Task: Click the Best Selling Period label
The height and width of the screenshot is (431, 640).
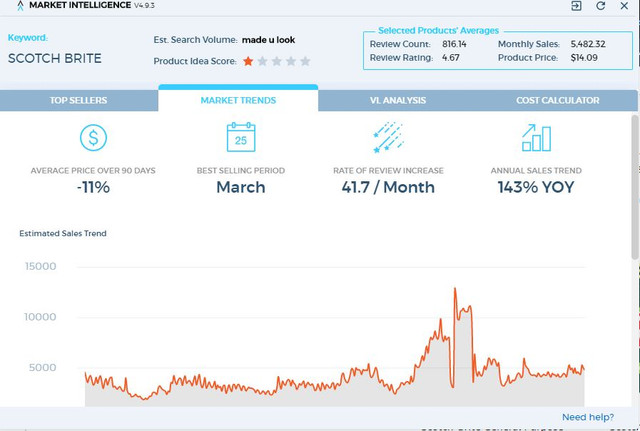Action: pos(241,171)
